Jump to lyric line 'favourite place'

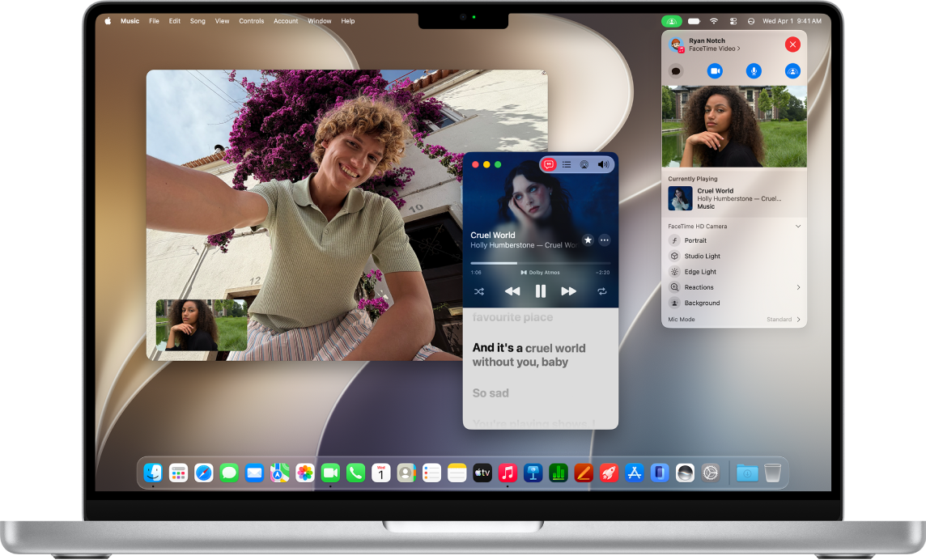pos(512,317)
